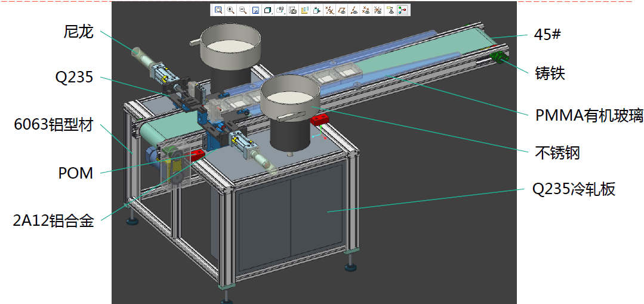Viewport: 644px width, 304px height.
Task: Toggle datum plane display
Action: (341, 10)
